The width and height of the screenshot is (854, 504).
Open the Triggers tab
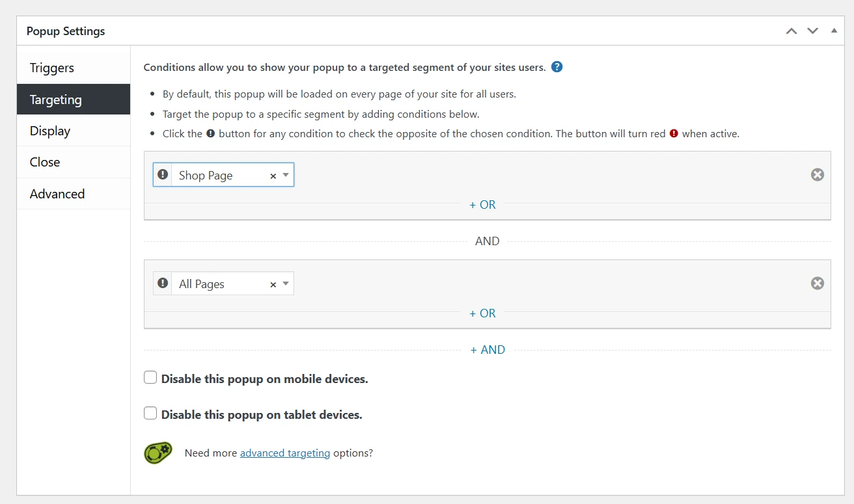[74, 68]
